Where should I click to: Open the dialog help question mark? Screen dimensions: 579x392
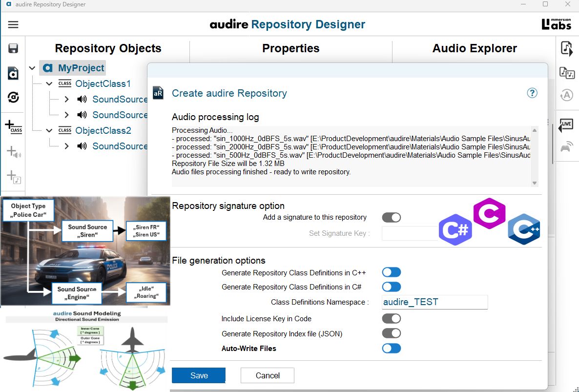[532, 93]
